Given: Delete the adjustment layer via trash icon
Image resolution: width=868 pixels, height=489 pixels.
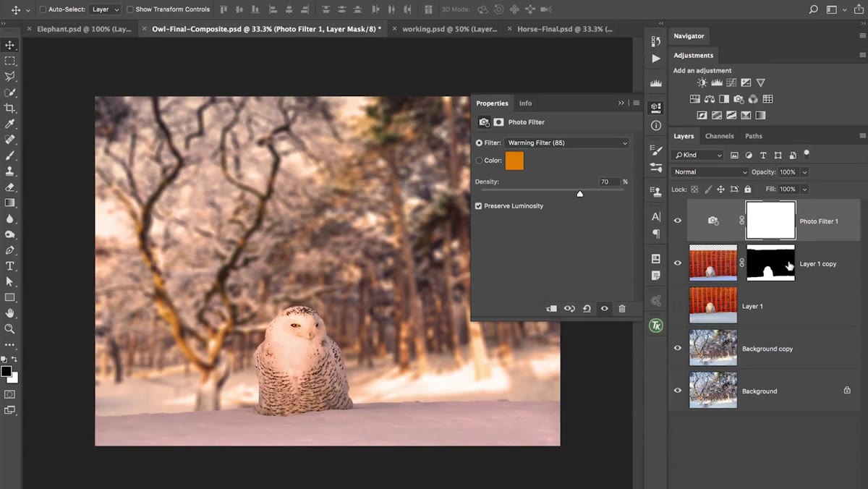Looking at the screenshot, I should click(622, 309).
